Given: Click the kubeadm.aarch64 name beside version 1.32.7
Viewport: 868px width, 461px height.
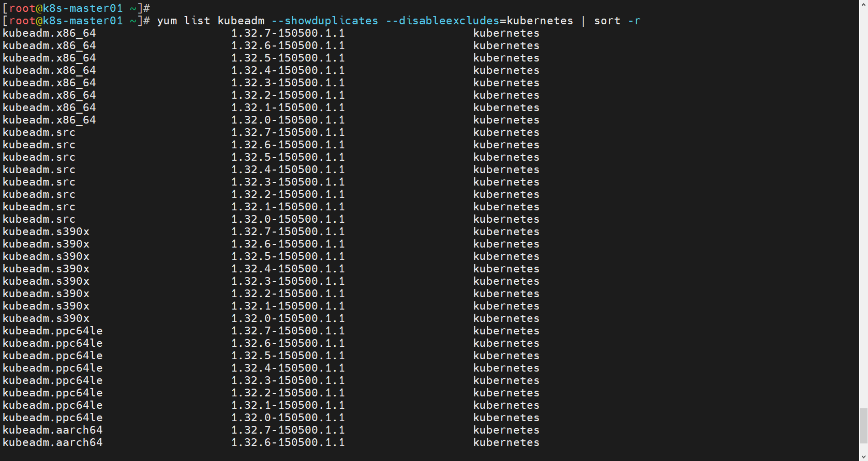Looking at the screenshot, I should tap(53, 430).
